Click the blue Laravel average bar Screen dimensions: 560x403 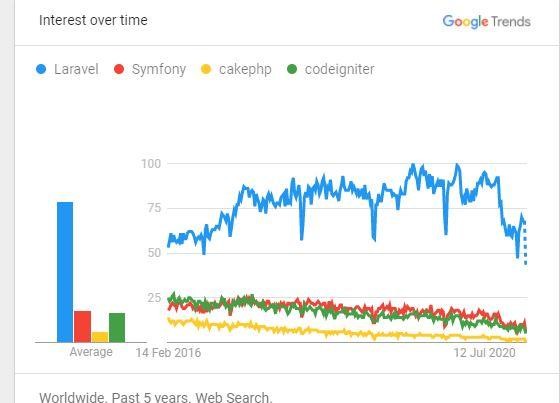(65, 272)
